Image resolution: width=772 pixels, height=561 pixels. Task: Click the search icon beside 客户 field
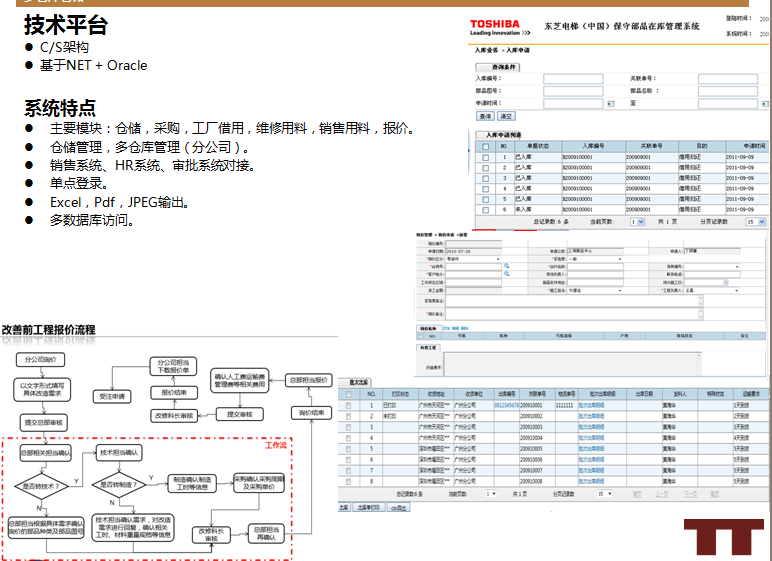coord(506,274)
